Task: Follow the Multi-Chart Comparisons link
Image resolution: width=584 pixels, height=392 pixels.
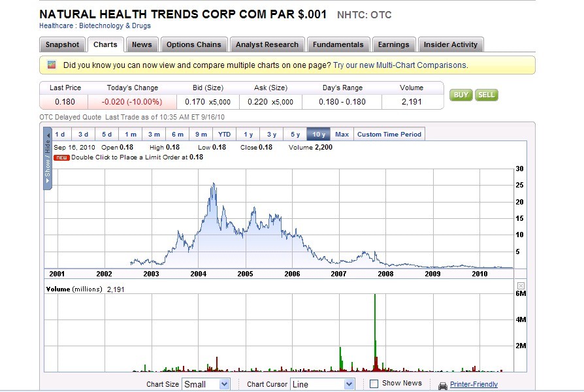Action: coord(400,65)
